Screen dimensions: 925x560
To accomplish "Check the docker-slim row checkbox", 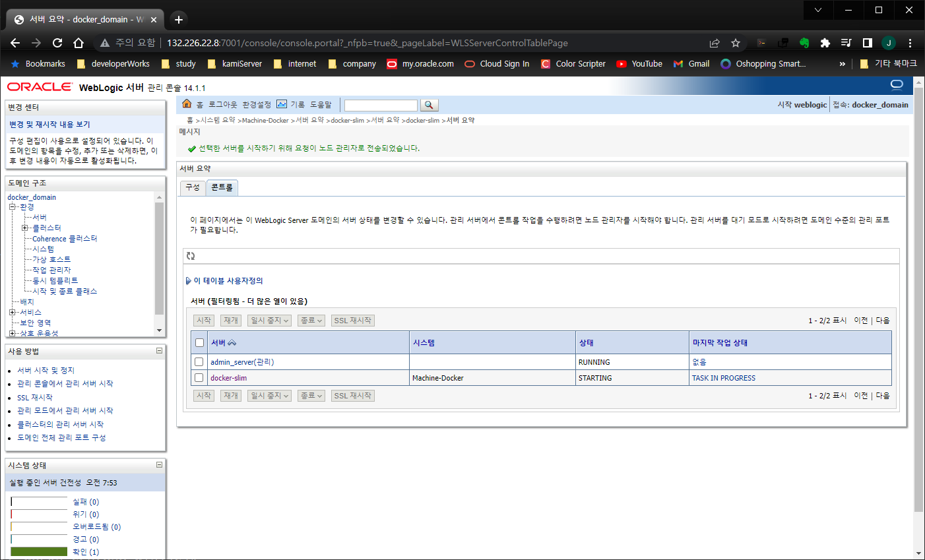I will (199, 378).
